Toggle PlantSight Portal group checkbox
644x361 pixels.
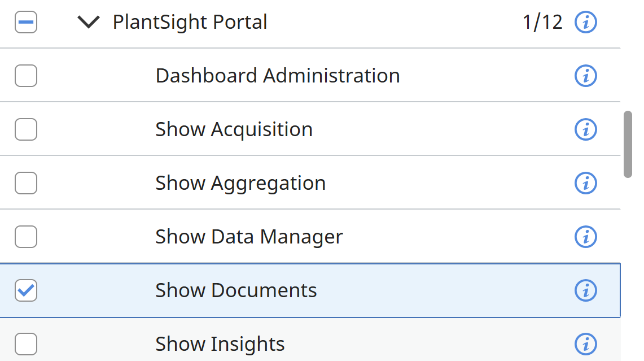26,23
